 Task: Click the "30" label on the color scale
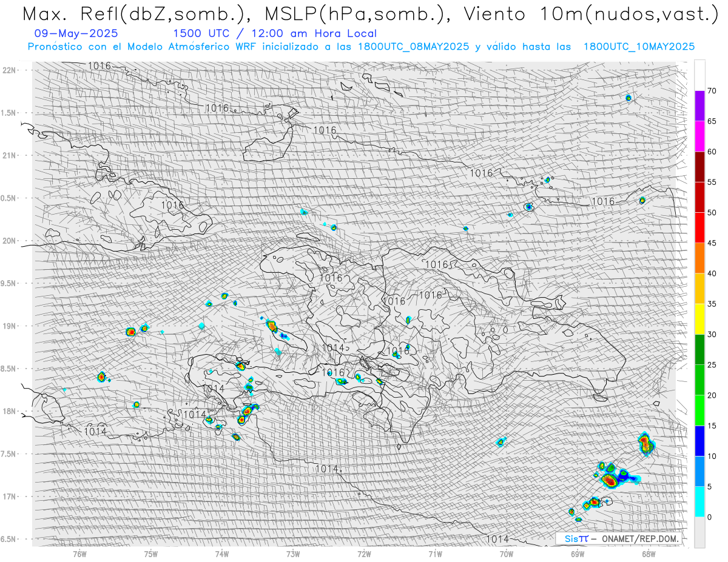tap(712, 334)
